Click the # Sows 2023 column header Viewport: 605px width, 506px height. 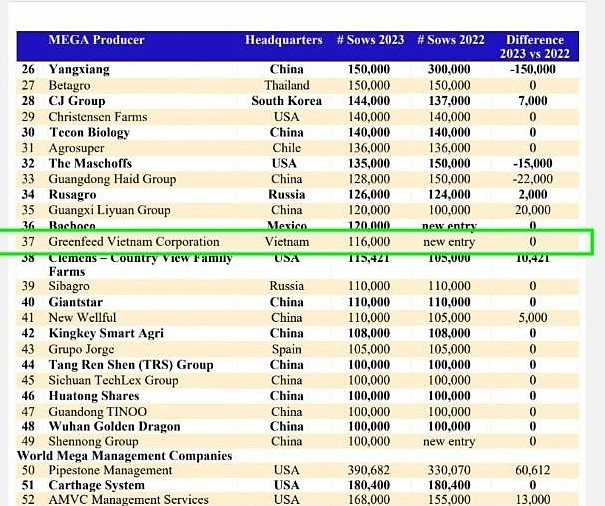370,40
